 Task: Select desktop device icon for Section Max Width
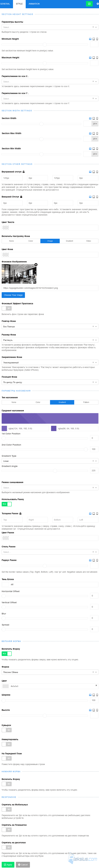[90, 133]
